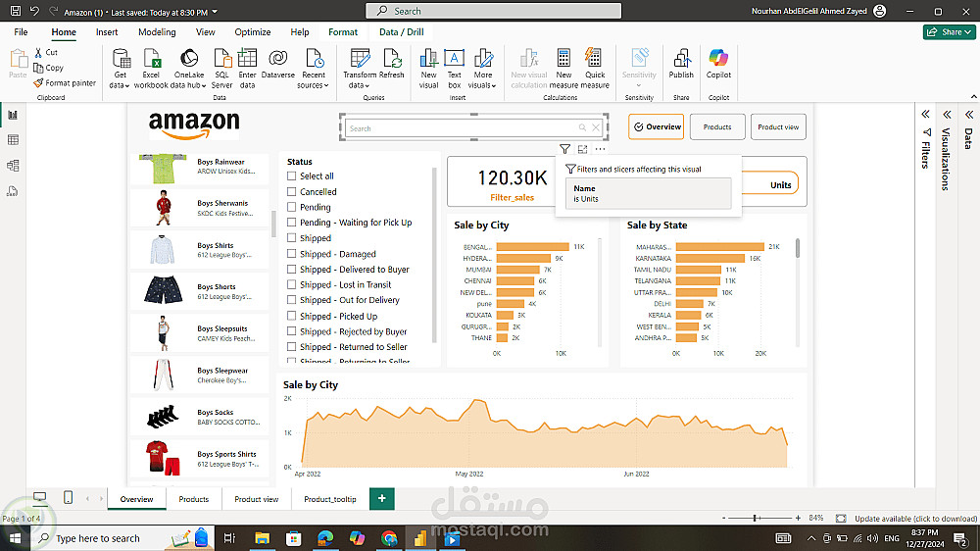Screen dimensions: 980x551
Task: Select Boys Shirts product thumbnail
Action: point(163,250)
